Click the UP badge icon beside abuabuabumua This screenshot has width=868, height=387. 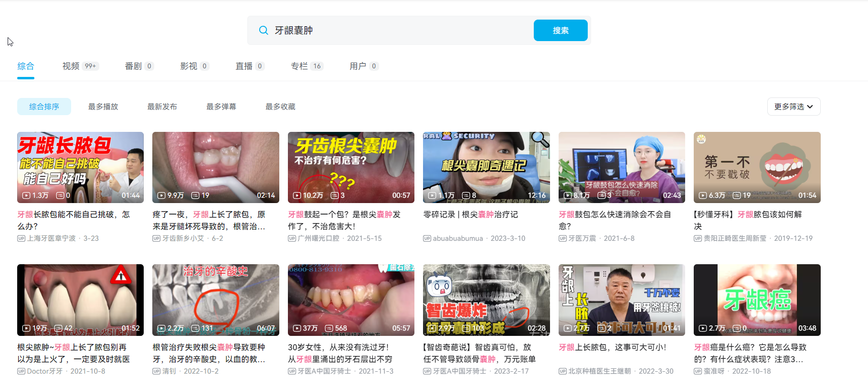tap(427, 238)
